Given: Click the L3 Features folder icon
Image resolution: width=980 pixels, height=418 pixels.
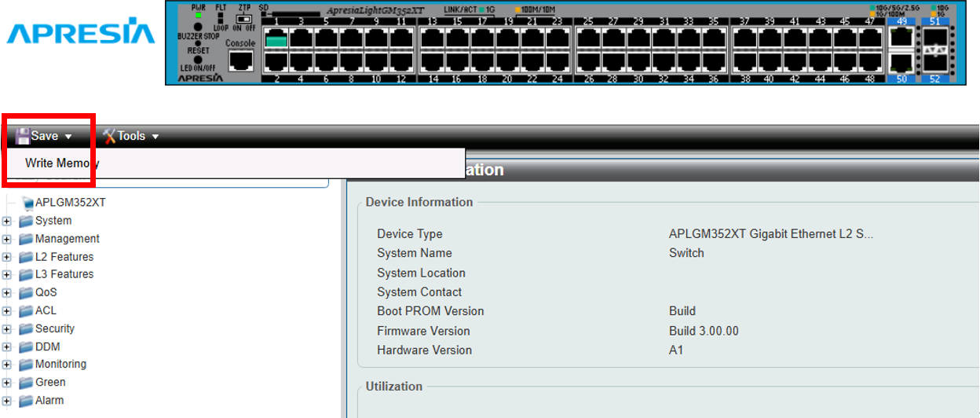Looking at the screenshot, I should click(x=26, y=275).
